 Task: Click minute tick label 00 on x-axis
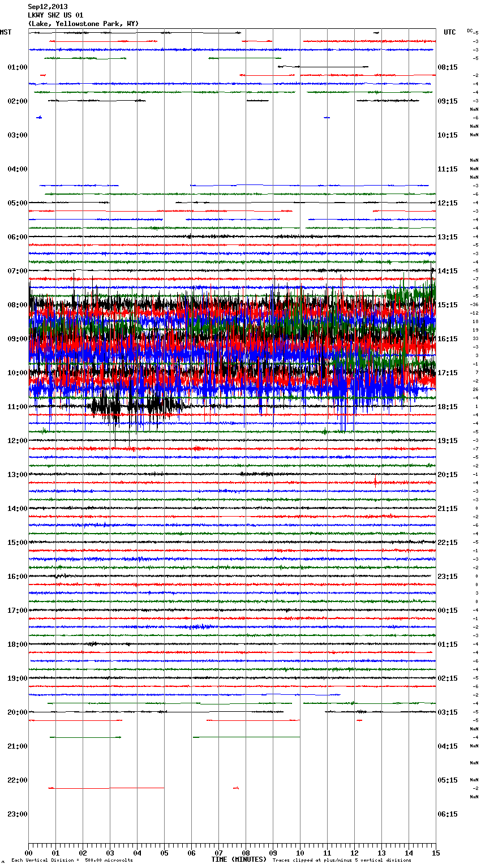coord(29,853)
